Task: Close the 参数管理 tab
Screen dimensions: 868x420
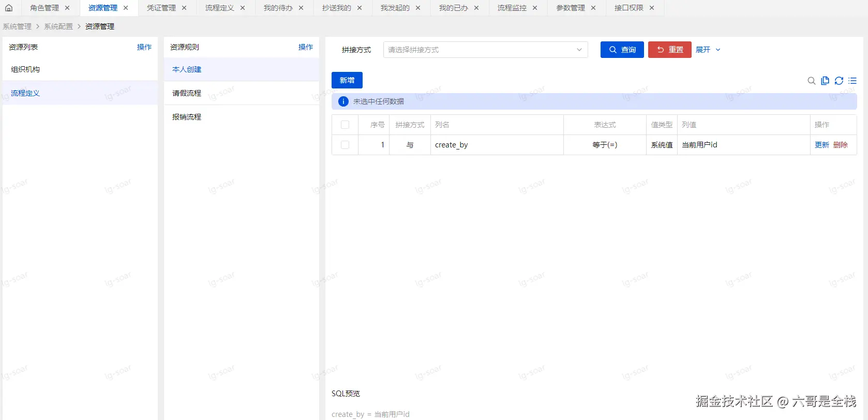Action: [x=593, y=8]
